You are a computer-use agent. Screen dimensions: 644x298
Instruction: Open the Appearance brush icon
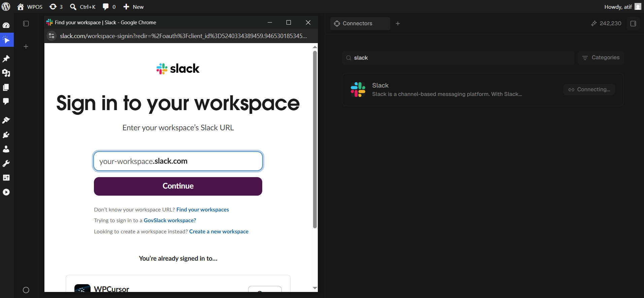[x=6, y=120]
